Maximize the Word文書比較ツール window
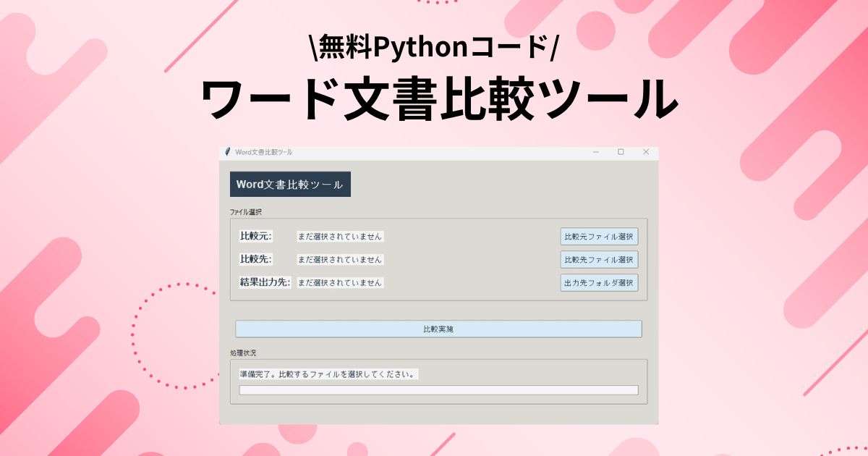 click(x=621, y=152)
